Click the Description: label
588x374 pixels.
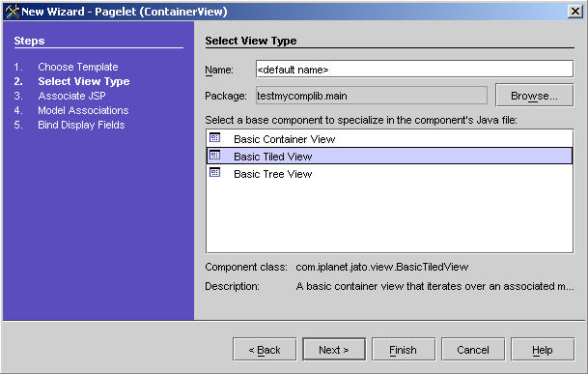click(x=232, y=286)
